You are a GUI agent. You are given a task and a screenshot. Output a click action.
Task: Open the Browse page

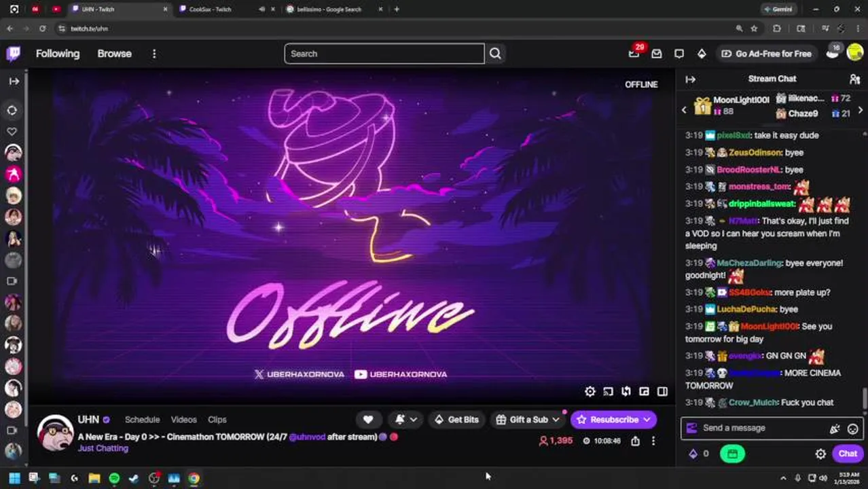[114, 54]
